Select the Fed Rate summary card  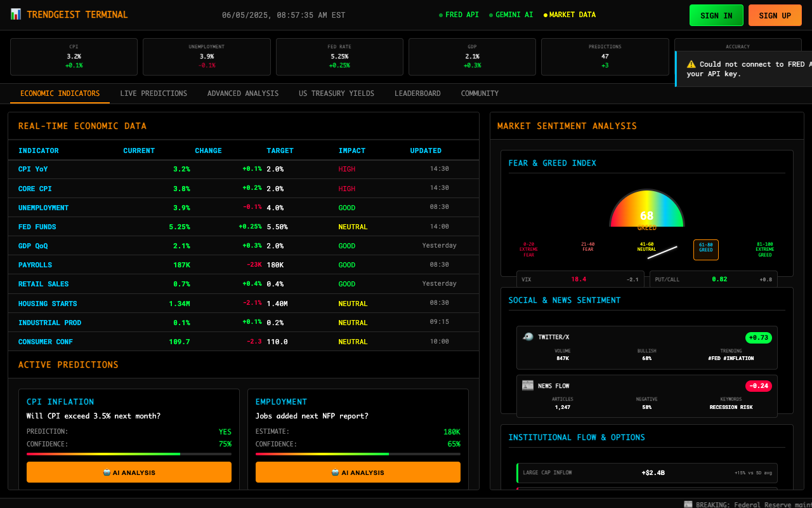[x=339, y=57]
